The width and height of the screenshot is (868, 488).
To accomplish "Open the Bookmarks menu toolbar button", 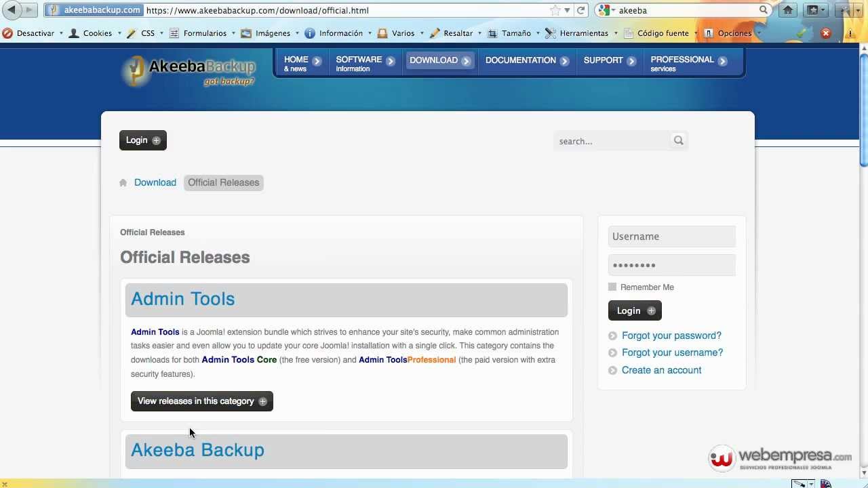I will [815, 10].
